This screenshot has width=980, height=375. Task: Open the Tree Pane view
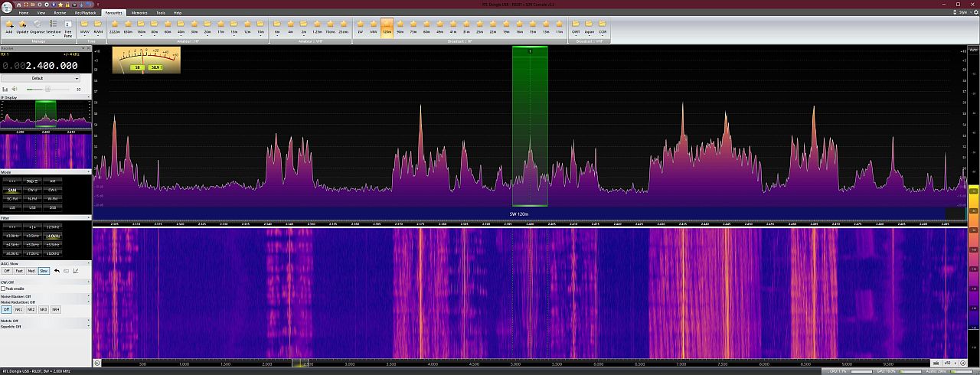pos(68,28)
